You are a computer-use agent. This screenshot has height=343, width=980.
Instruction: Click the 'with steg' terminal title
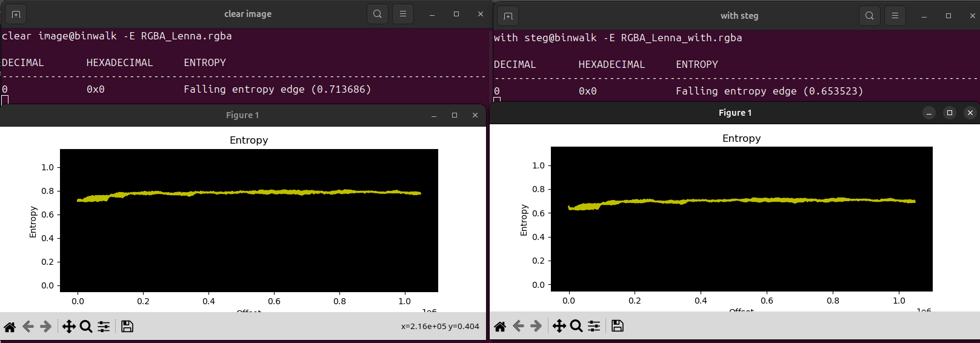pos(739,16)
